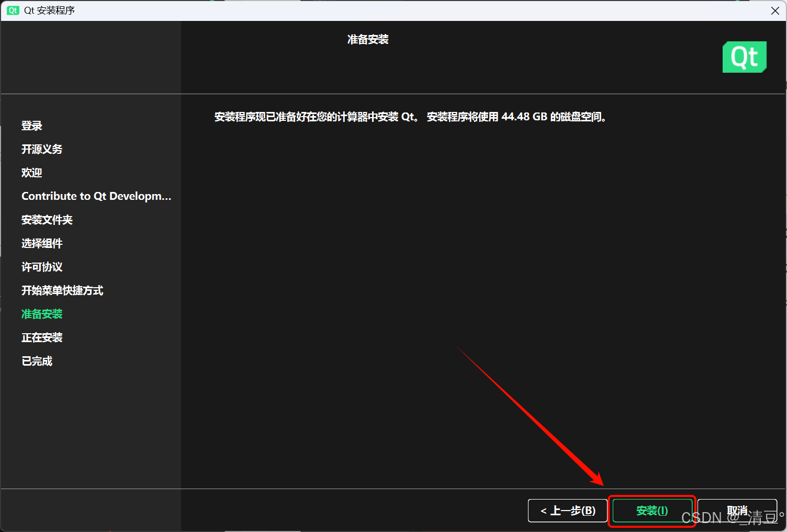Click the 安装(I) install button

tap(652, 511)
